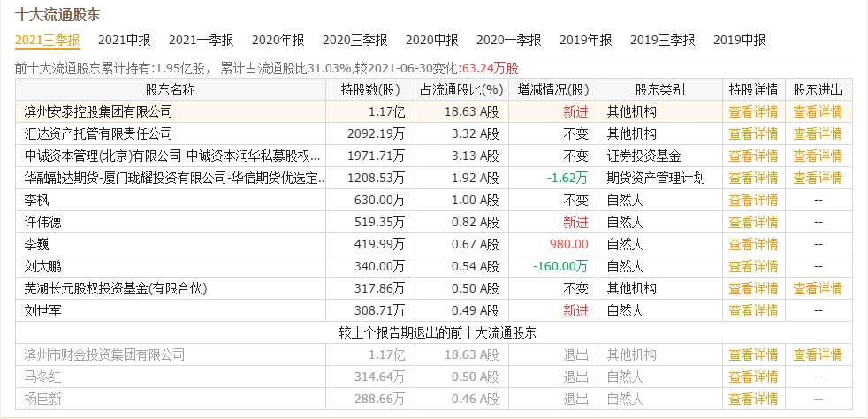Click shareholder name 刘大鹏

[x=42, y=266]
